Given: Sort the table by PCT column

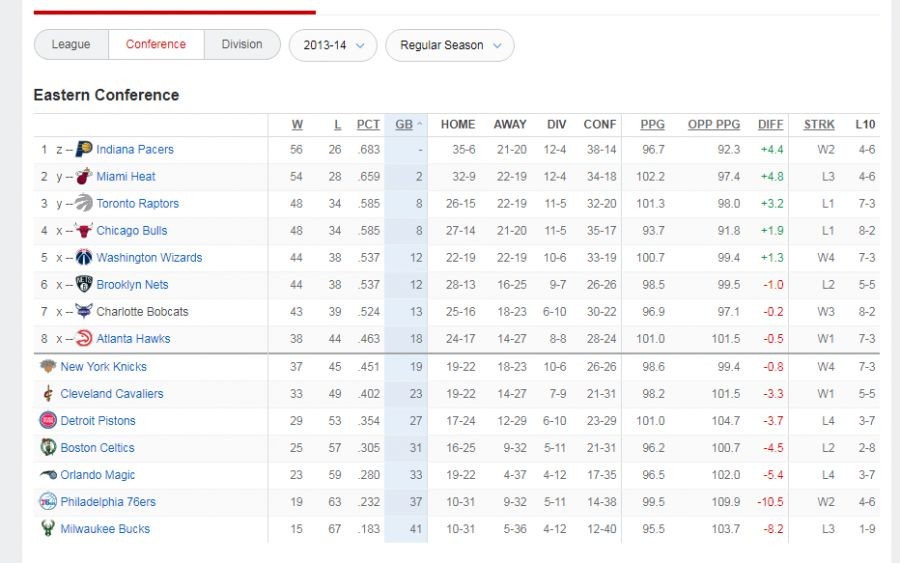Looking at the screenshot, I should tap(368, 125).
